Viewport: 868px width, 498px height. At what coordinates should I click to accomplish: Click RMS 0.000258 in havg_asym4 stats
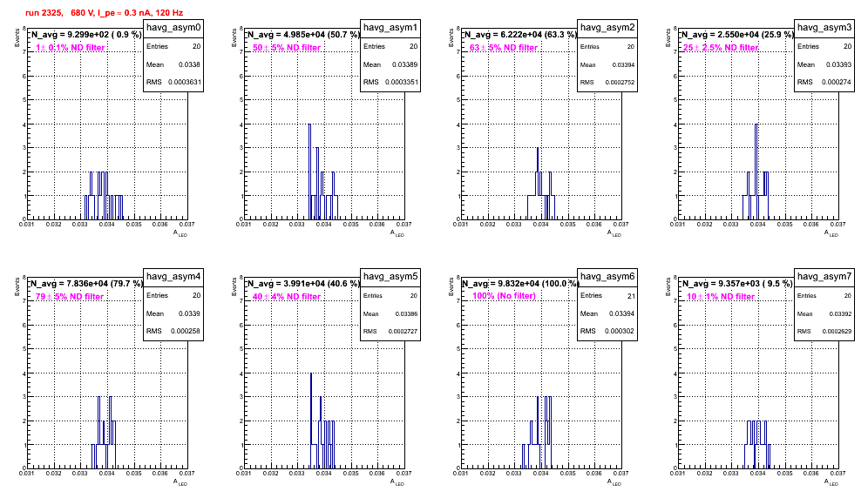pos(173,331)
